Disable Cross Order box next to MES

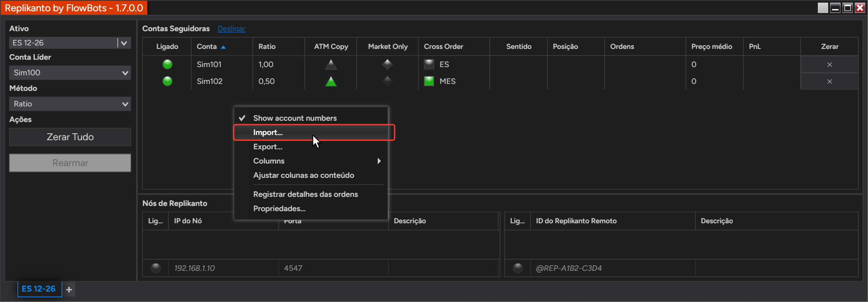coord(429,81)
